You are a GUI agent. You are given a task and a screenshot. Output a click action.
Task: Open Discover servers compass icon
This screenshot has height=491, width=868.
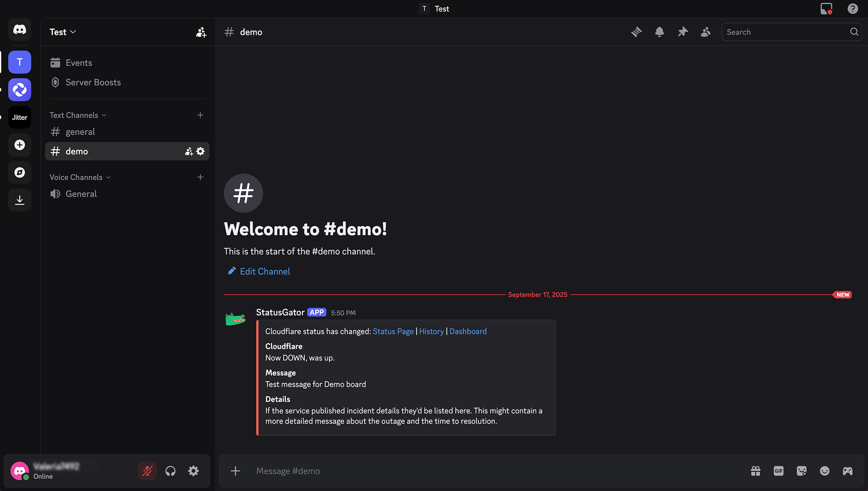(20, 172)
